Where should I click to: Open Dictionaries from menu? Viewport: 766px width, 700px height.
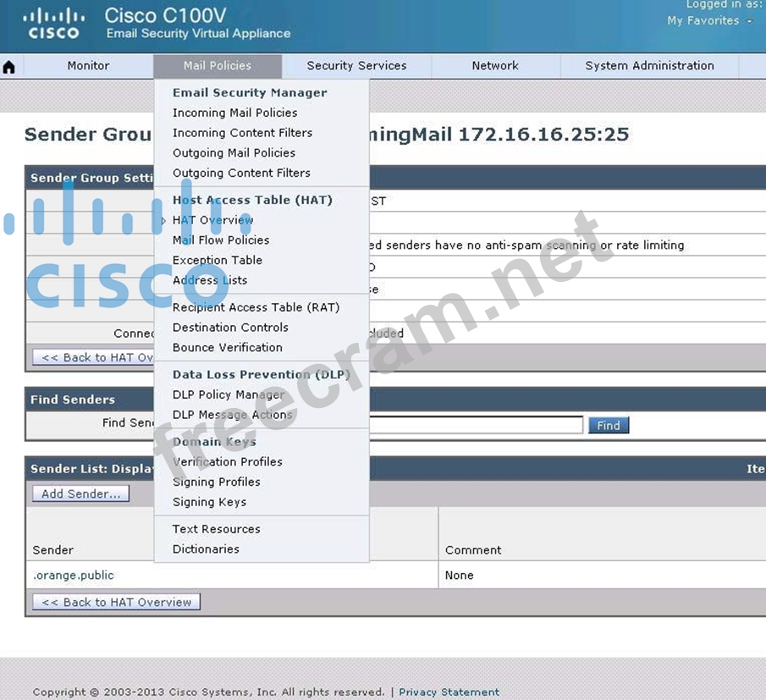(x=206, y=549)
